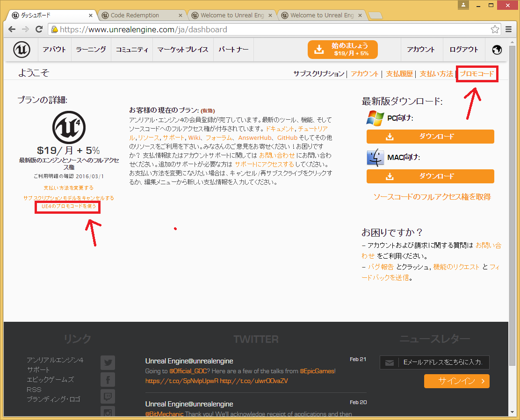The height and width of the screenshot is (420, 520).
Task: Click the Twitch icon in footer
Action: pos(108,396)
